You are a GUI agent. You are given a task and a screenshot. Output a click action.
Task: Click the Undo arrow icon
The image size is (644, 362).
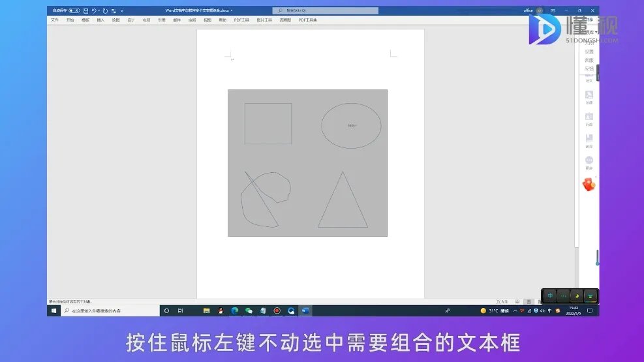(x=94, y=10)
